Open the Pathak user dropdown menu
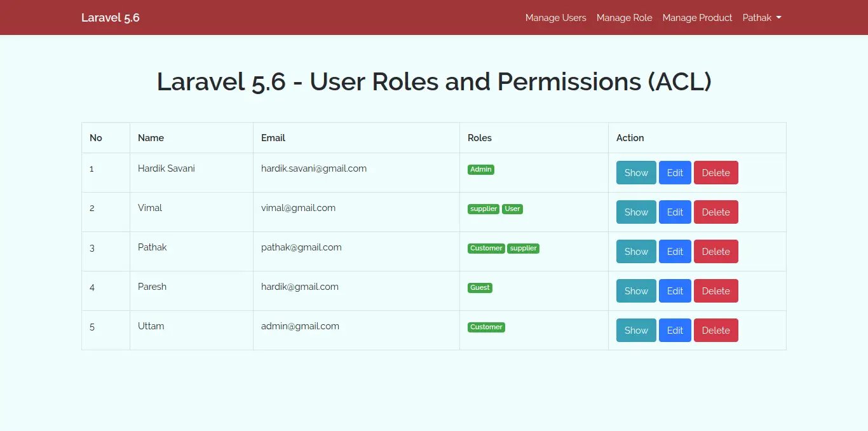868x431 pixels. click(761, 18)
